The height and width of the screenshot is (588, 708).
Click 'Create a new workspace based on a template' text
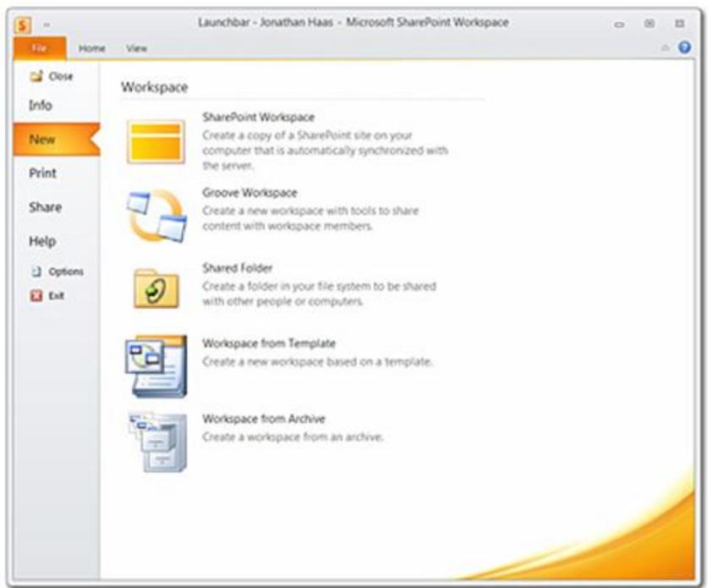pos(317,362)
